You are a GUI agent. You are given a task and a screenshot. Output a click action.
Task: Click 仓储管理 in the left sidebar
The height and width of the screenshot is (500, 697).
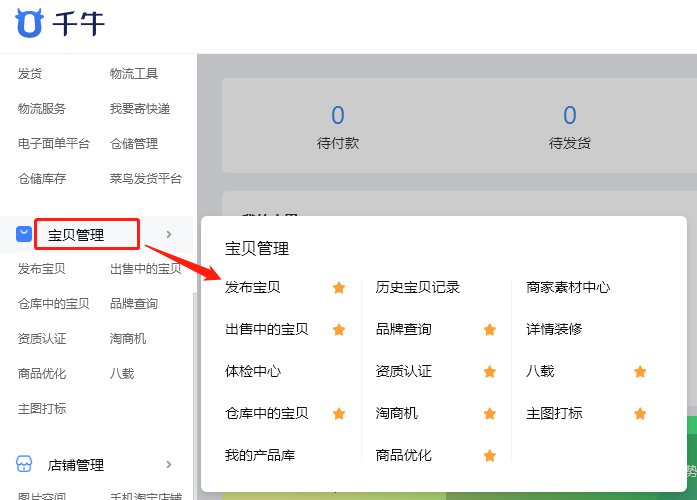[134, 144]
